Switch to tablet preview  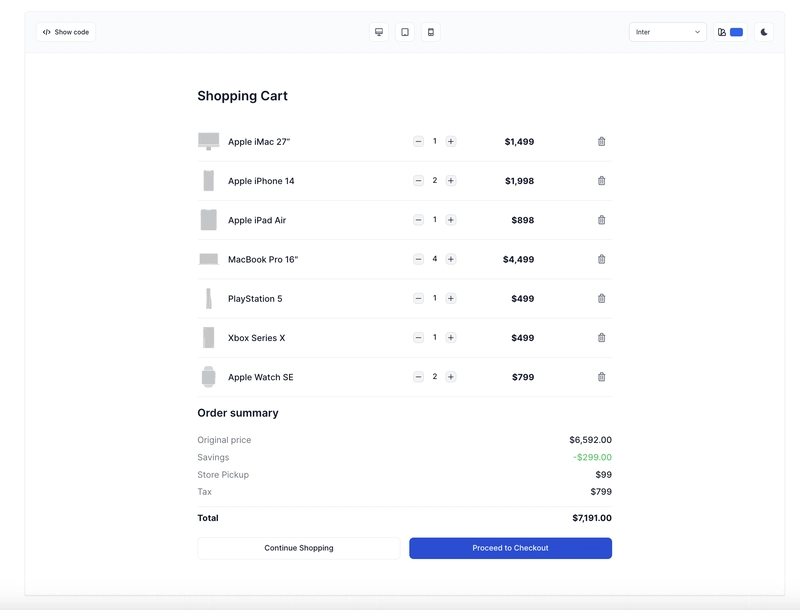coord(405,32)
